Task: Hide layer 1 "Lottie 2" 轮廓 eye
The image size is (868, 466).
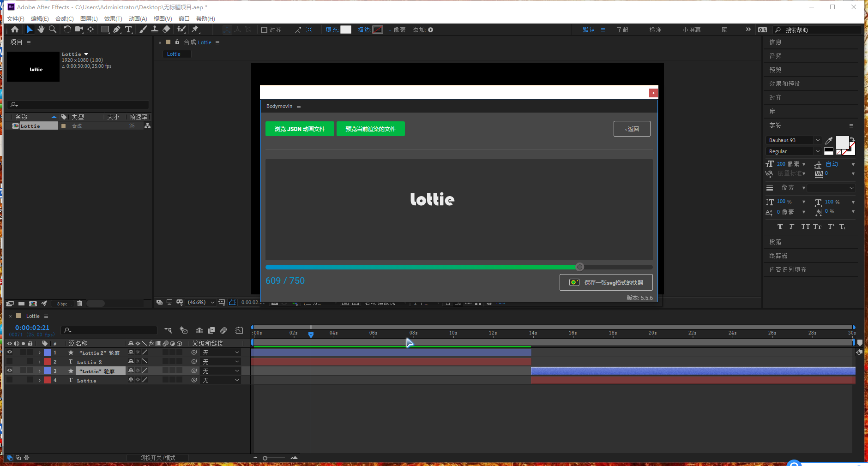Action: point(9,352)
